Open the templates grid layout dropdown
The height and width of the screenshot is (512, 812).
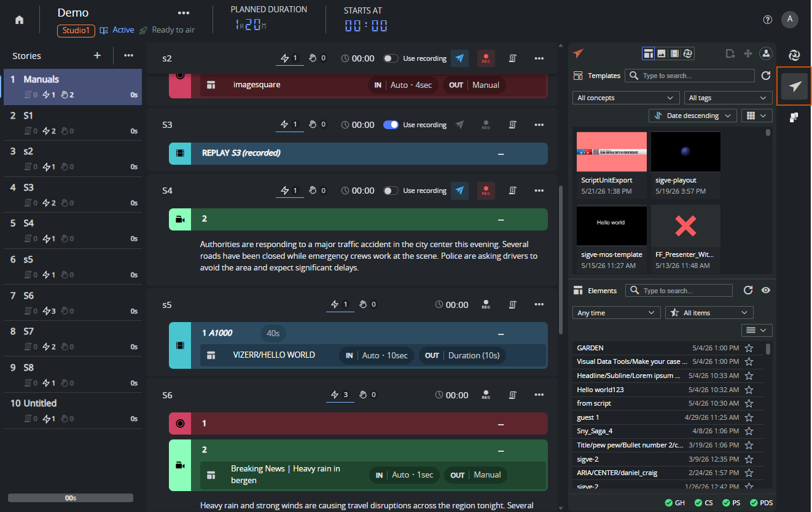coord(757,116)
